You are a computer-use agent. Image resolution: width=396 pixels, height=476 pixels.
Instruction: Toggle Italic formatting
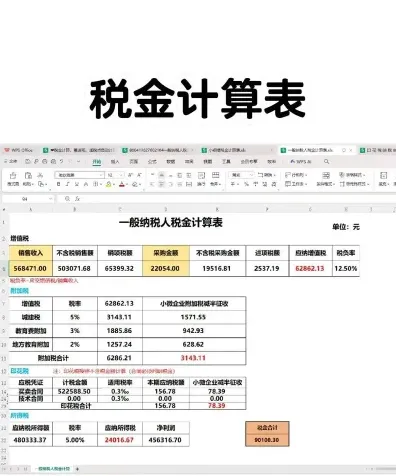coord(68,184)
